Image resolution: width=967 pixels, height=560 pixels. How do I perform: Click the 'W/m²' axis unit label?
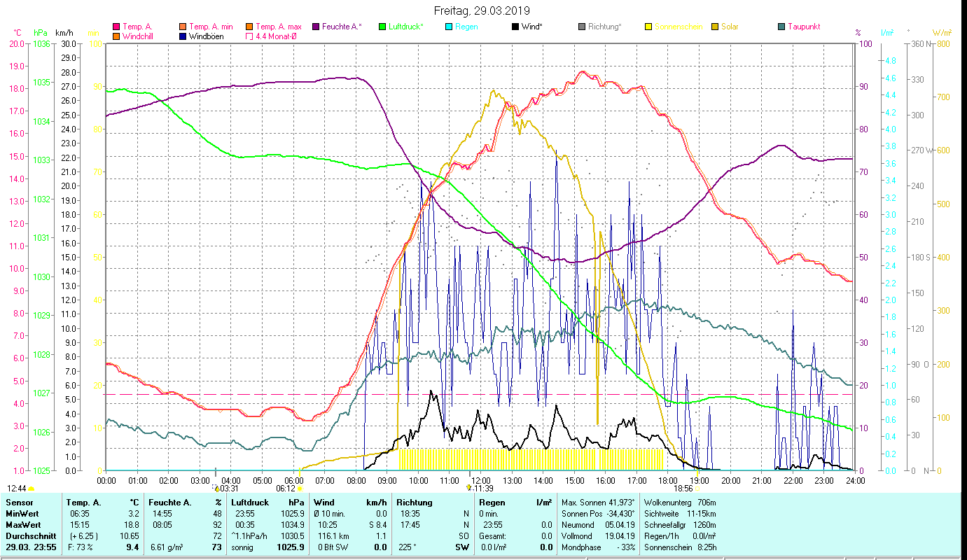coord(940,33)
